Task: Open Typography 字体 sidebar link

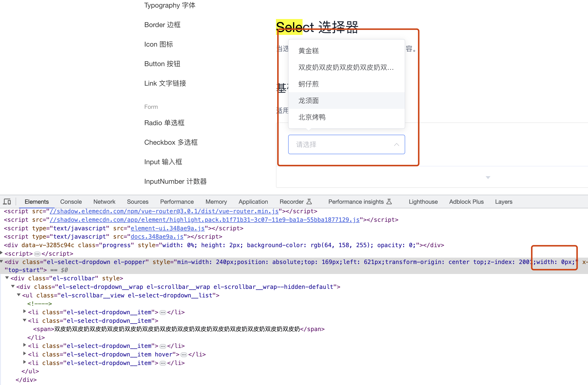Action: point(170,5)
